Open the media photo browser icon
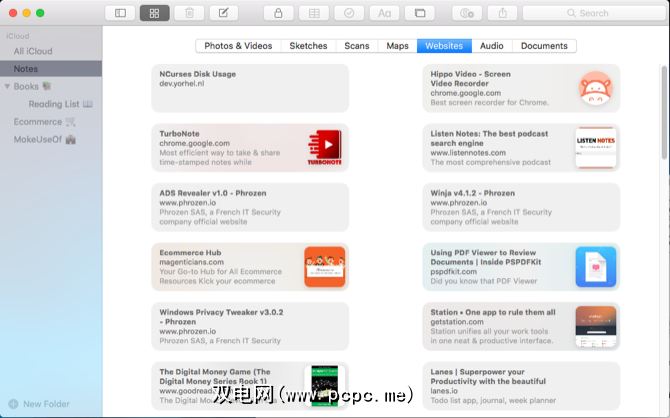The width and height of the screenshot is (670, 418). [420, 13]
